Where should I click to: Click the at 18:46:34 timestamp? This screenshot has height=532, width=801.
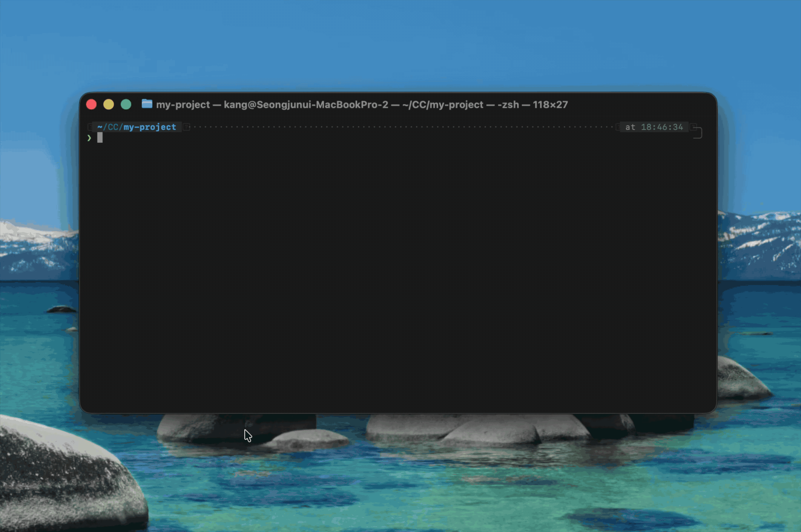(x=654, y=127)
